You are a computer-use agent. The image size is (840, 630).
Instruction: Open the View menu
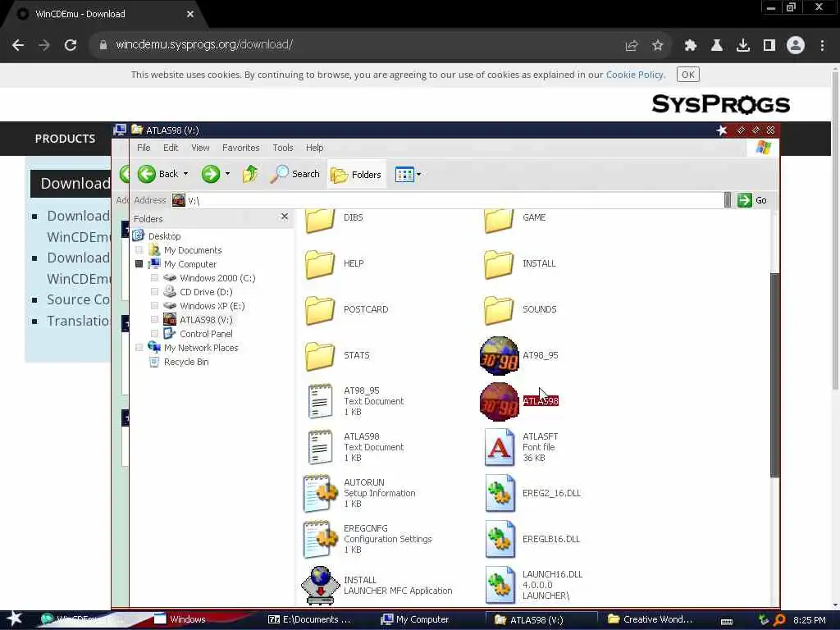point(200,148)
